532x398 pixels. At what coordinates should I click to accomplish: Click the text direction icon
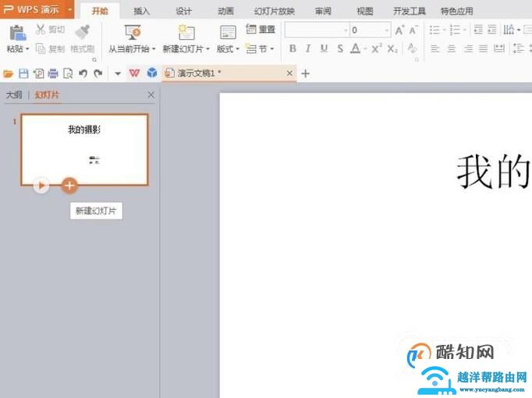tap(509, 30)
